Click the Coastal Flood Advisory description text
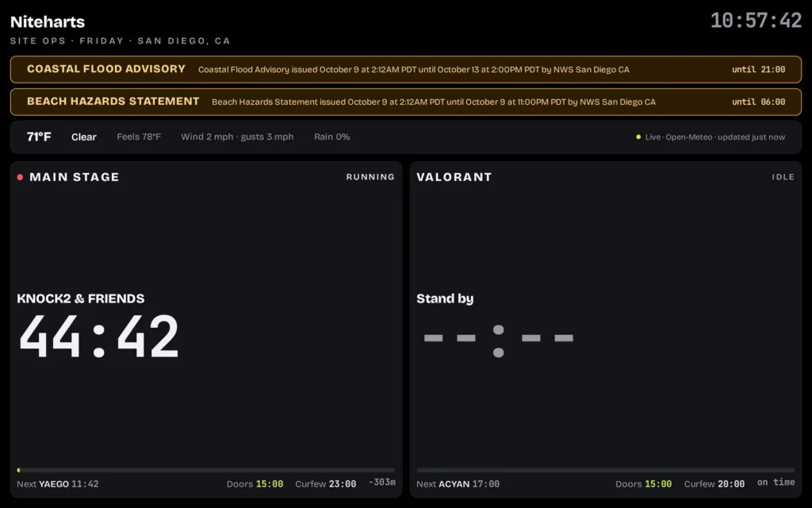This screenshot has height=508, width=812. 414,70
